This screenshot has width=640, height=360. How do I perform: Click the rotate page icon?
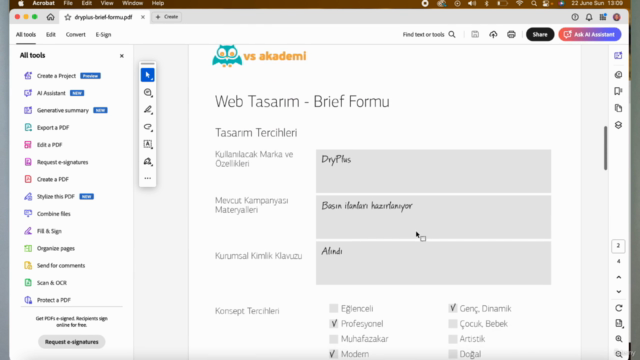point(619,308)
